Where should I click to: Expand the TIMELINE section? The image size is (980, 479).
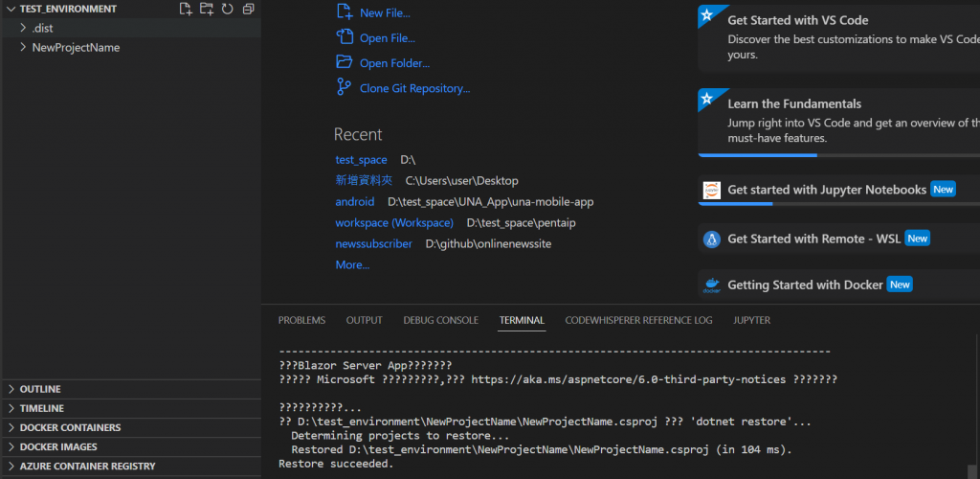coord(11,408)
